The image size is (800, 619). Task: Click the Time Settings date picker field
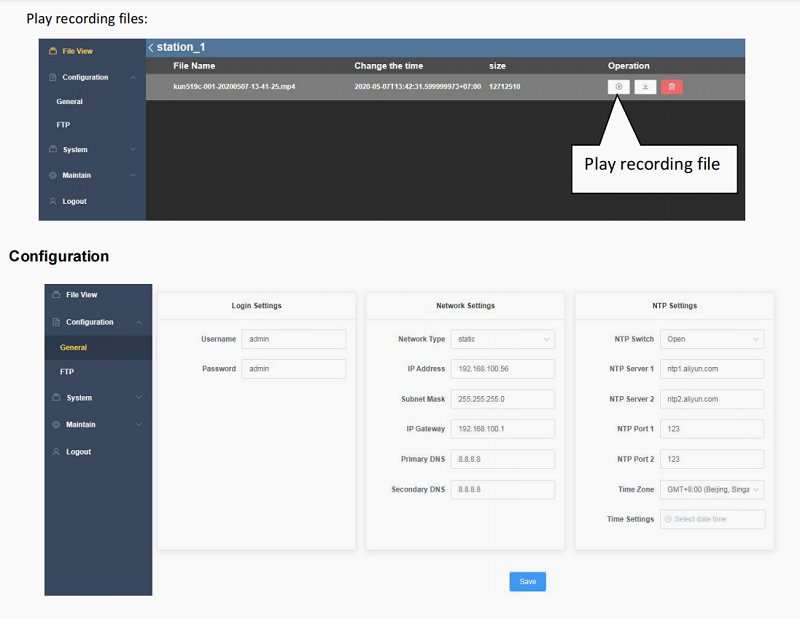[712, 519]
